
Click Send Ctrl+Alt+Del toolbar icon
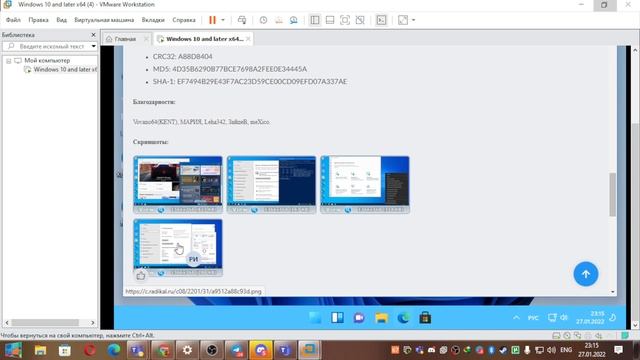(x=242, y=20)
